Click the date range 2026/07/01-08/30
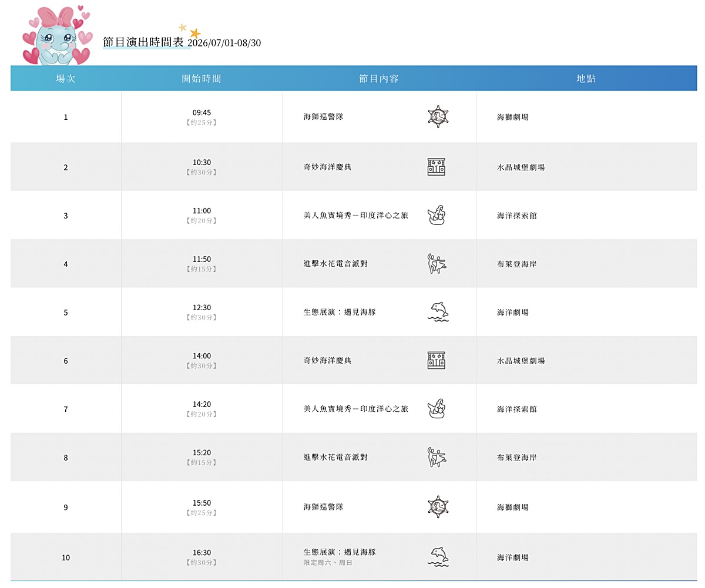 224,43
